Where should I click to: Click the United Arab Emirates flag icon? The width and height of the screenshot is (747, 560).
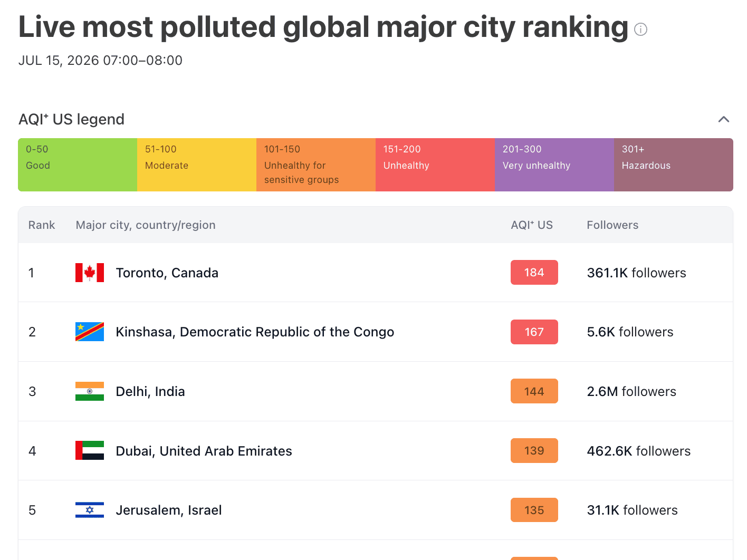click(90, 450)
